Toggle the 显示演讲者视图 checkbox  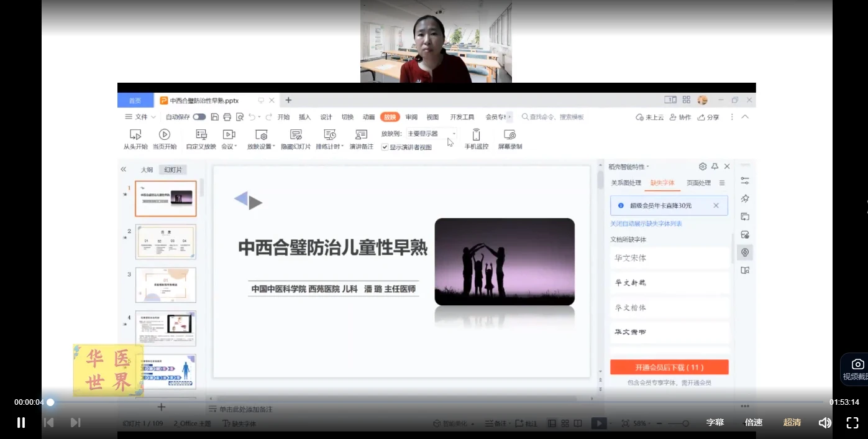385,147
